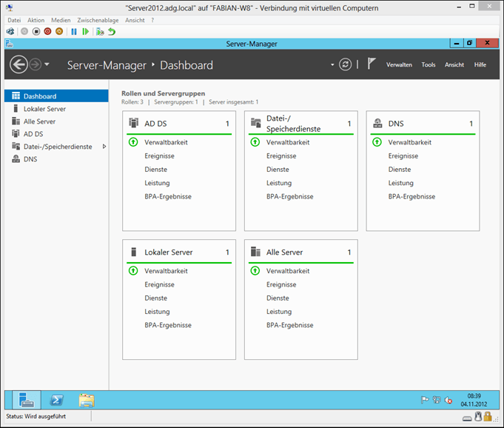Open the Verwalten menu
Screen dimensions: 504x428
399,64
